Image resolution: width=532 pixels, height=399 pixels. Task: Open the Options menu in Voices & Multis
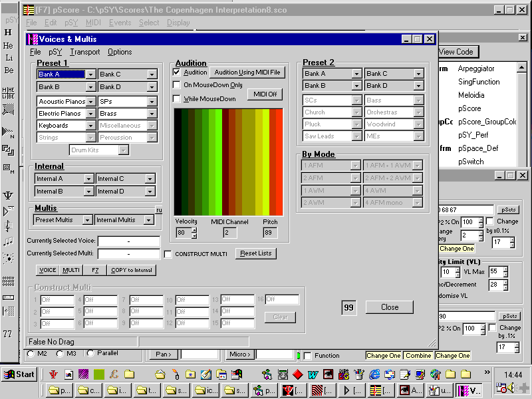pyautogui.click(x=120, y=52)
